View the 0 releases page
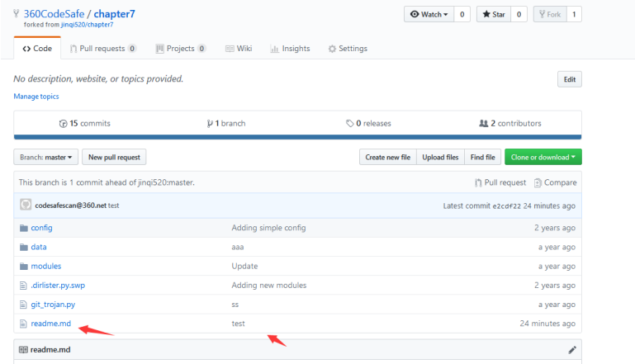This screenshot has height=364, width=635. pos(368,124)
